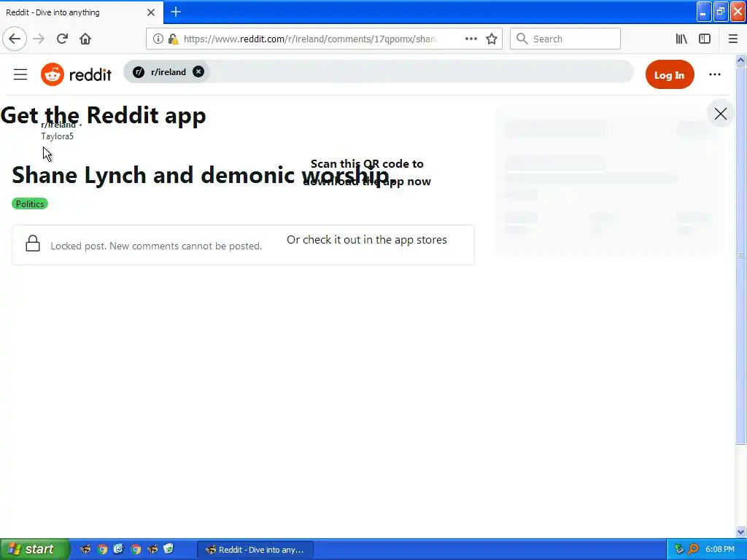Screen dimensions: 747x560
Task: Open the Firefox hamburger application menu
Action: pos(732,39)
